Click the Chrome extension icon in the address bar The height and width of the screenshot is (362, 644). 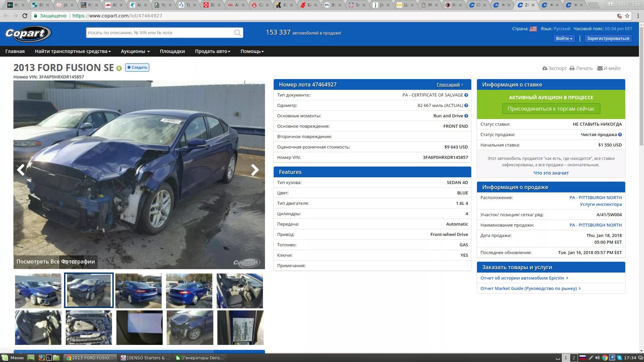tap(619, 16)
